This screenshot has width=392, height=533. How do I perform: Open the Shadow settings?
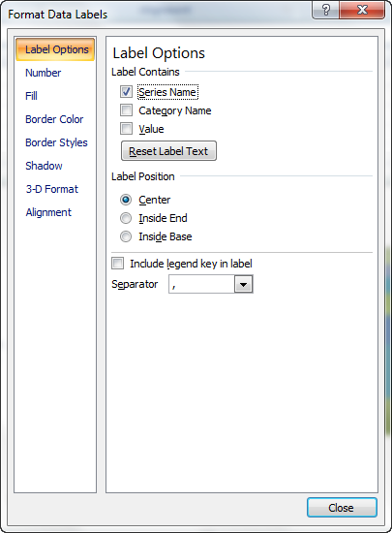point(44,166)
